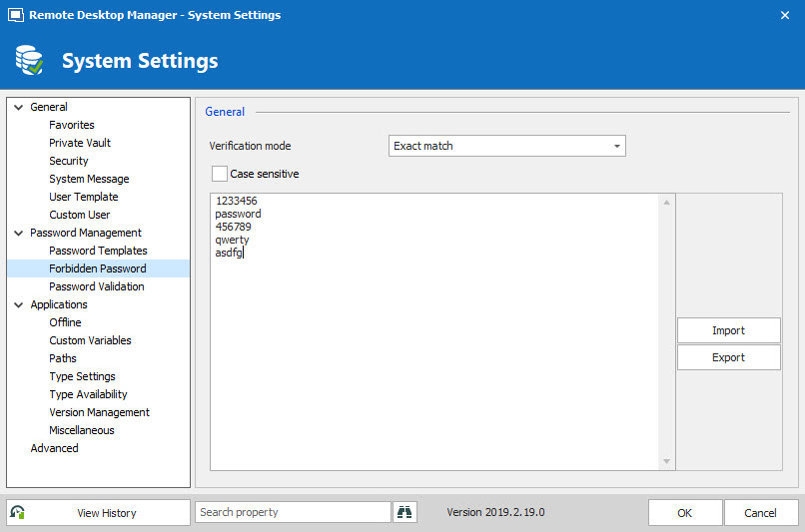Click the Cancel button
Screen dimensions: 805x532
(x=761, y=512)
